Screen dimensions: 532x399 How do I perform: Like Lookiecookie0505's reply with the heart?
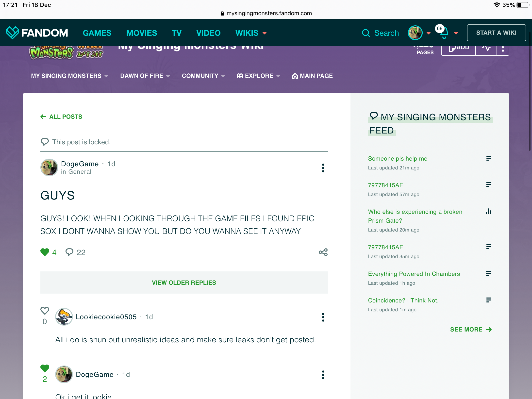click(x=45, y=311)
